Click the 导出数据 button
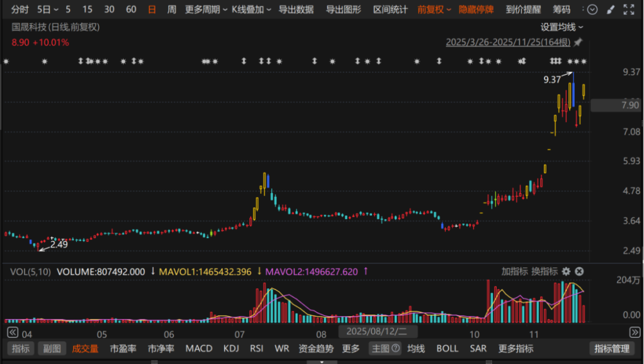644x364 pixels. click(296, 10)
